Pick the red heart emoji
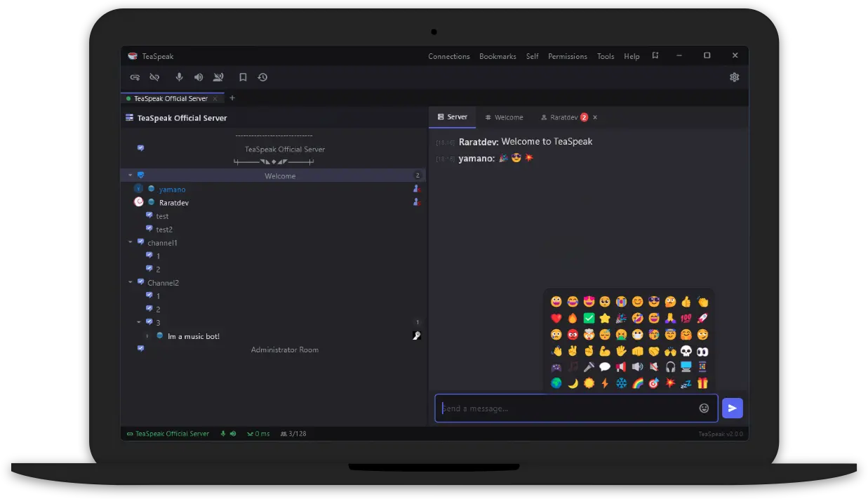 (556, 318)
